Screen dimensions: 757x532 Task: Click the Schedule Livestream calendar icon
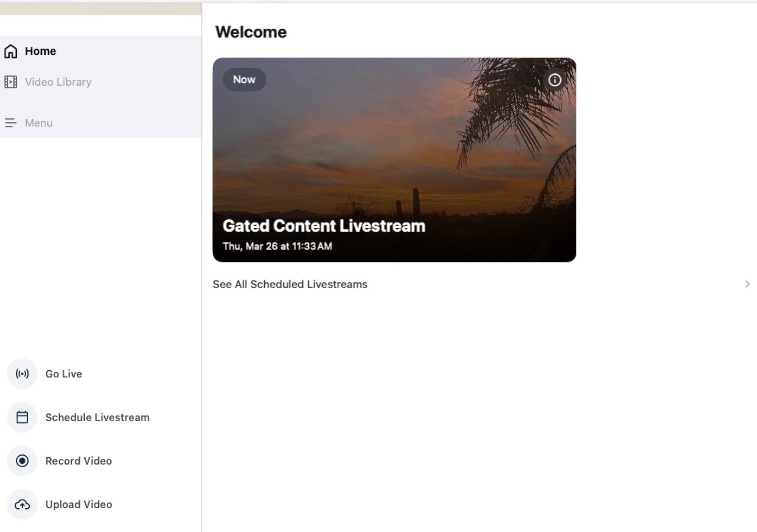click(22, 417)
